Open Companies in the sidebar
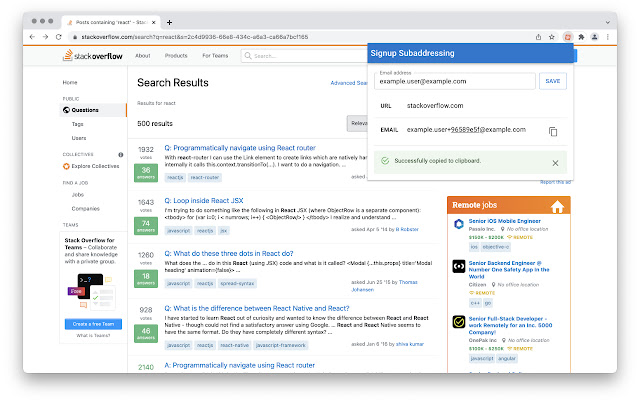 click(86, 209)
